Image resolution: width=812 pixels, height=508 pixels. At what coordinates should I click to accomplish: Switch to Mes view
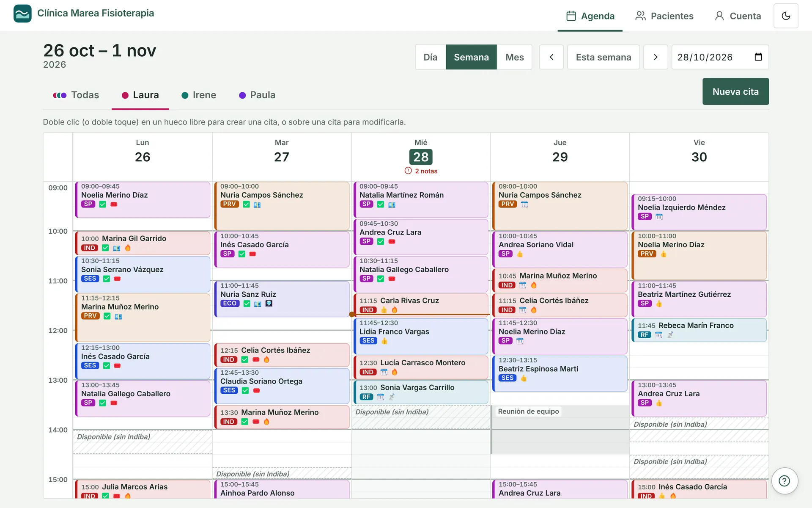tap(515, 57)
